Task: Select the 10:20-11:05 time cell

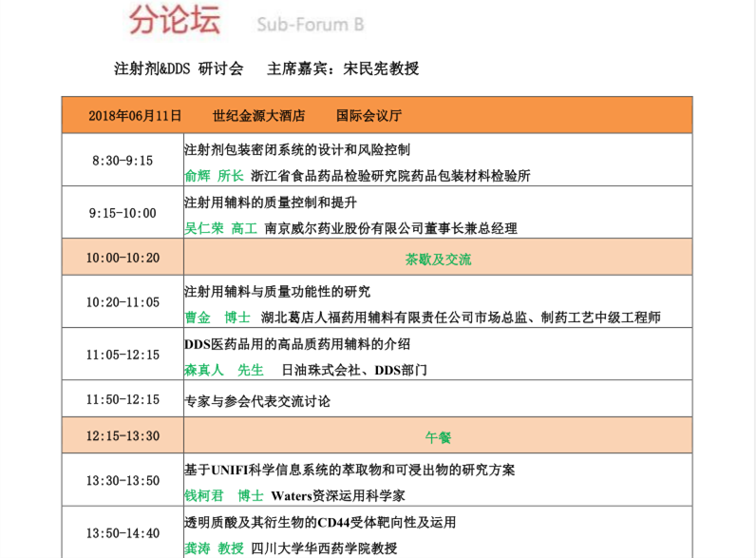Action: click(x=123, y=302)
